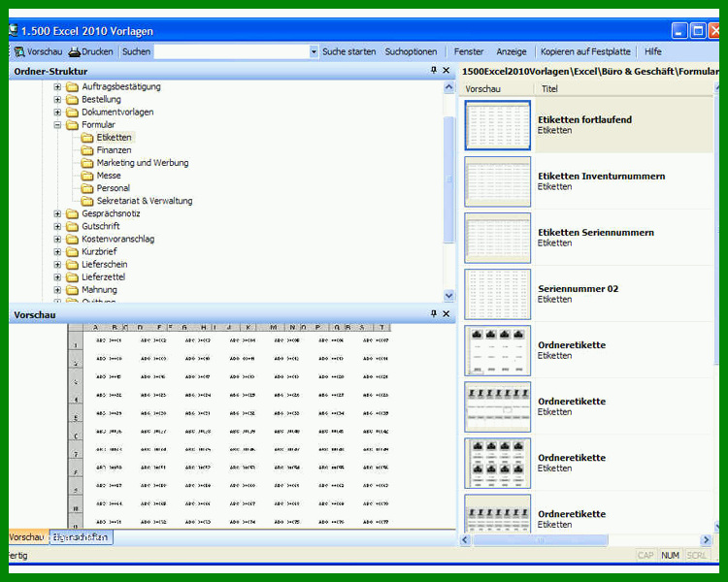Select Kurzbrief tree label

[99, 251]
